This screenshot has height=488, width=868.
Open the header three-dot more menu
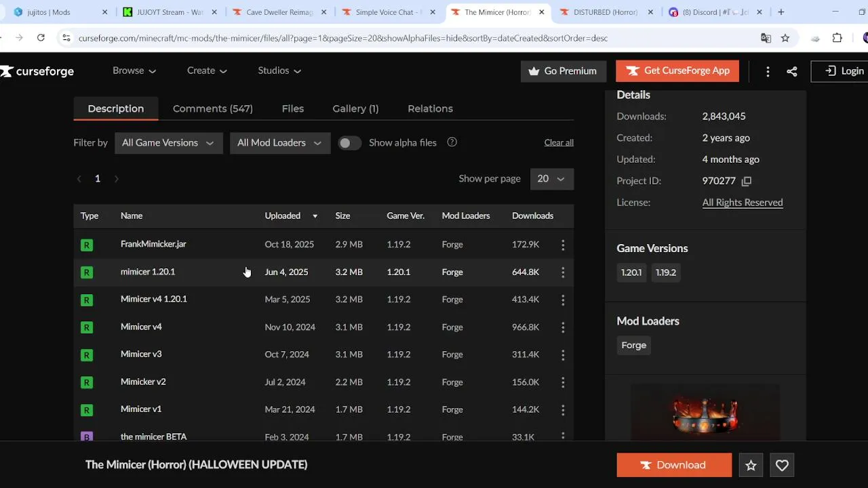tap(768, 71)
